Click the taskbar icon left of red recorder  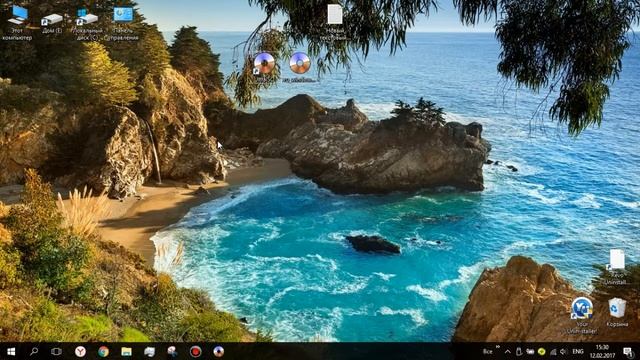pyautogui.click(x=172, y=351)
